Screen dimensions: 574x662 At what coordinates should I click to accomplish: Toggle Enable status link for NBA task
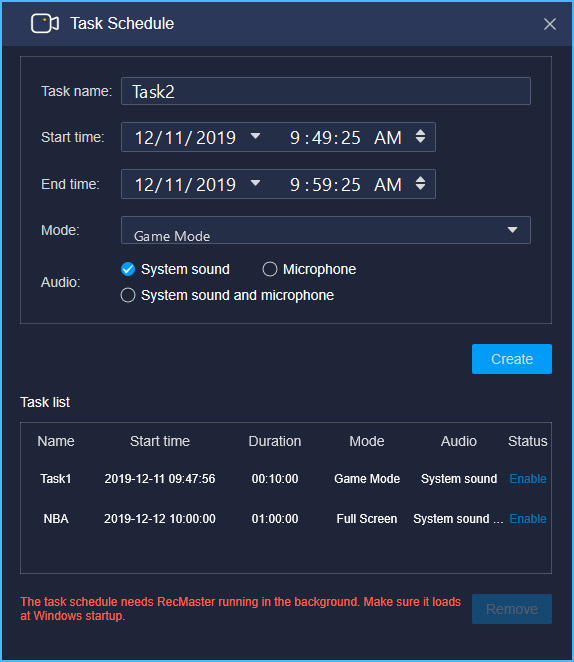pyautogui.click(x=528, y=518)
